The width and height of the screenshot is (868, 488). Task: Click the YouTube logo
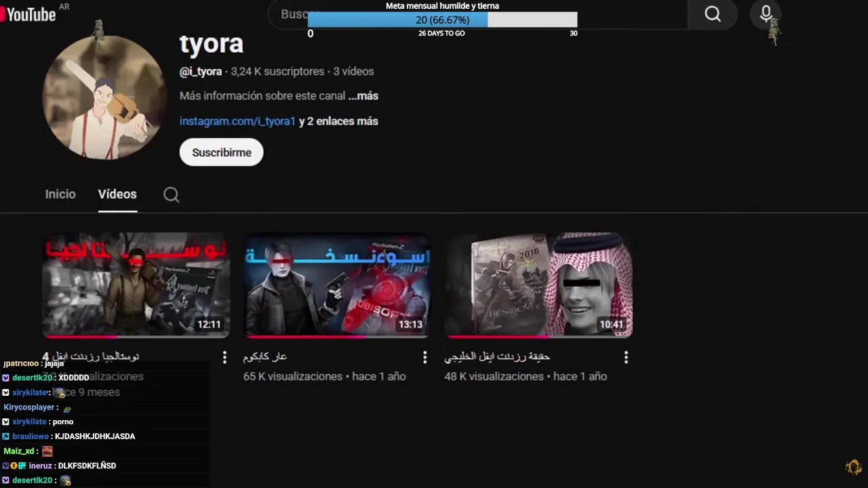pos(28,14)
